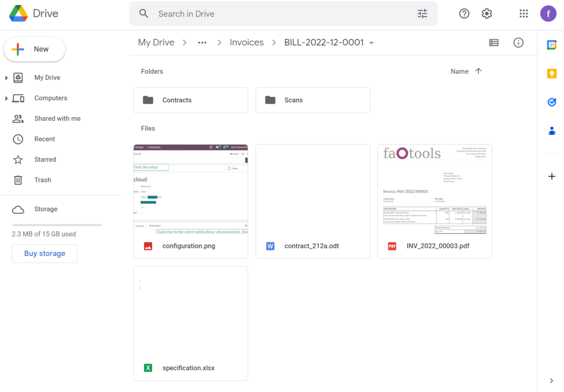
Task: Hide the side panel chevron
Action: point(552,381)
